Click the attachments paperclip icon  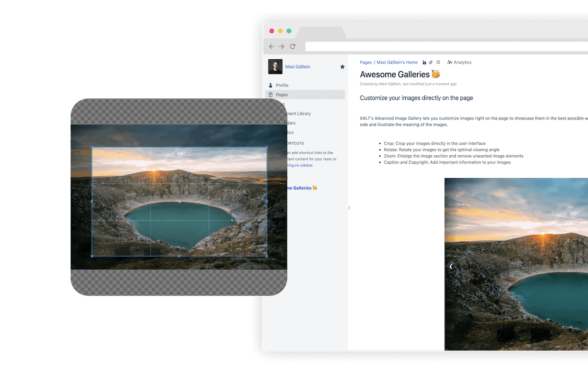[431, 62]
